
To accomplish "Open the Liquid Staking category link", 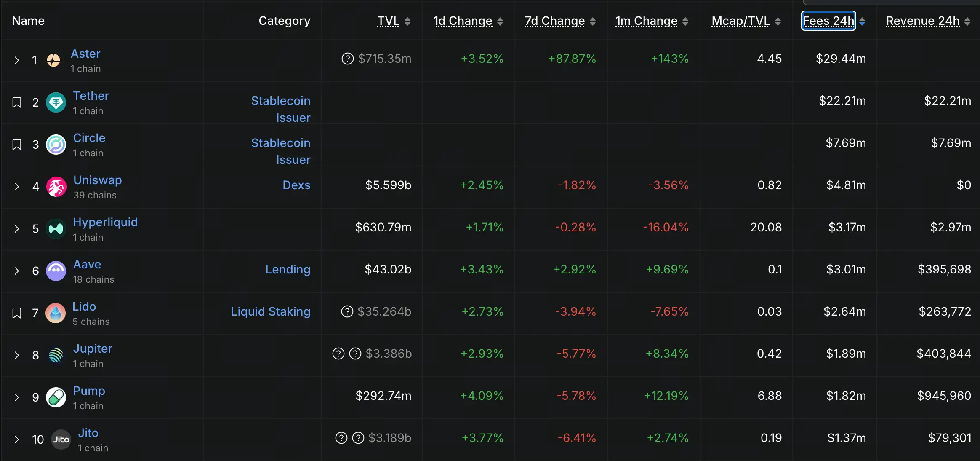I will [x=271, y=311].
